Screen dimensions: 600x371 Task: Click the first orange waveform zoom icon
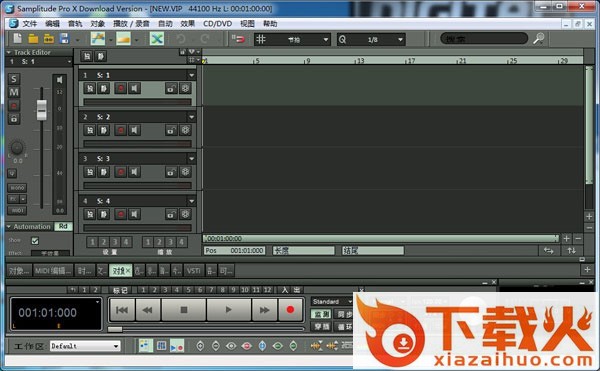click(x=316, y=346)
